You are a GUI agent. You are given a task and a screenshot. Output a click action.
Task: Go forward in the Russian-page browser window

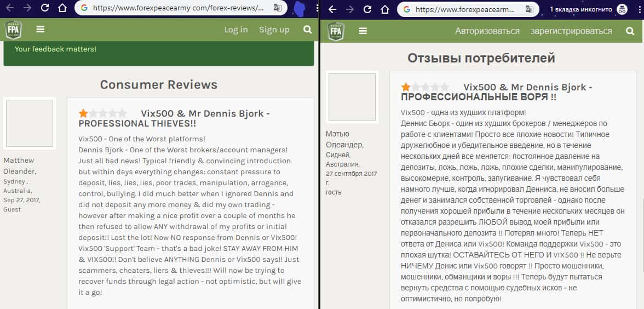coord(350,9)
